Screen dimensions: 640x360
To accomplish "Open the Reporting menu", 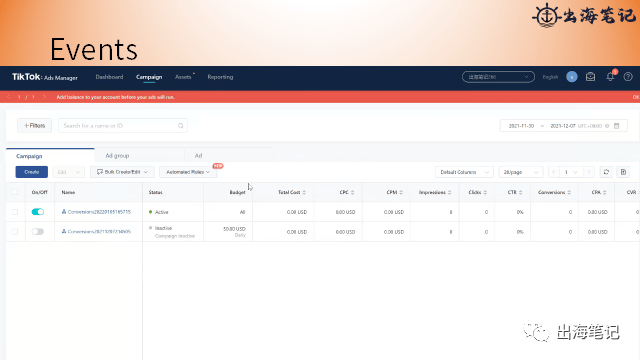I will click(220, 77).
